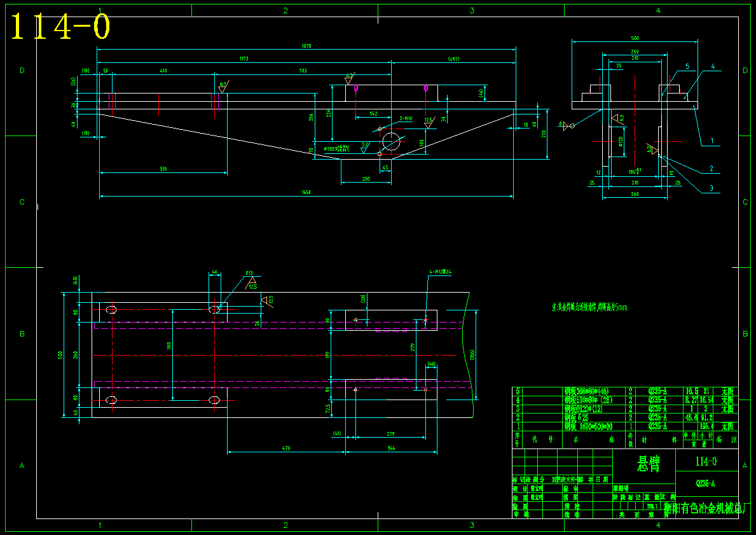Select the 重量 weight column header
The height and width of the screenshot is (535, 756).
point(699,444)
